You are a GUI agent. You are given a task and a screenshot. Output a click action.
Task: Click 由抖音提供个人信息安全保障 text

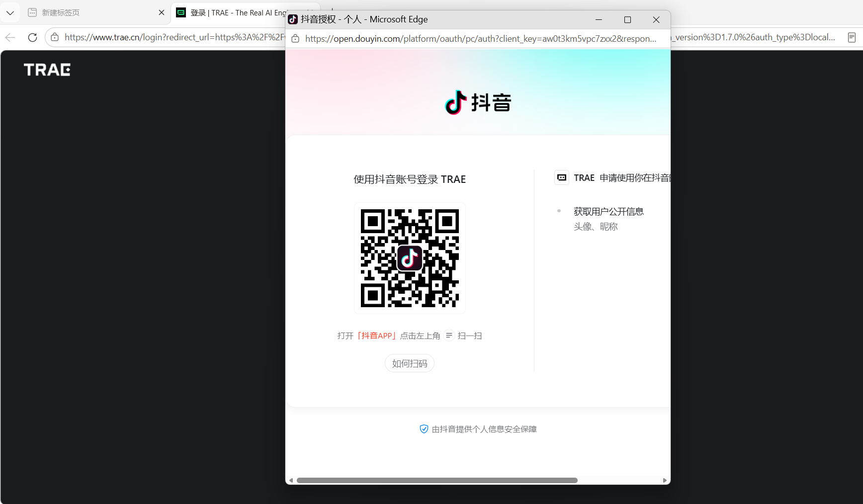pyautogui.click(x=484, y=429)
